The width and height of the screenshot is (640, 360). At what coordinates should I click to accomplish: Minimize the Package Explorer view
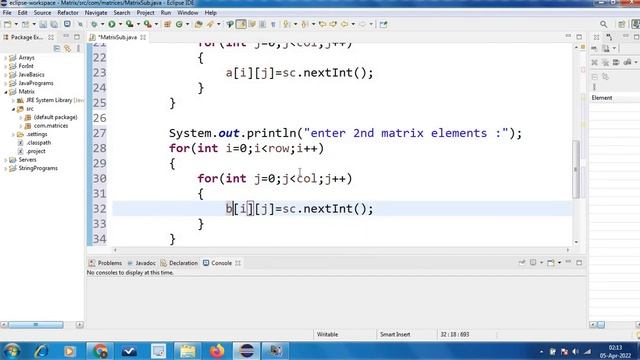pyautogui.click(x=66, y=37)
